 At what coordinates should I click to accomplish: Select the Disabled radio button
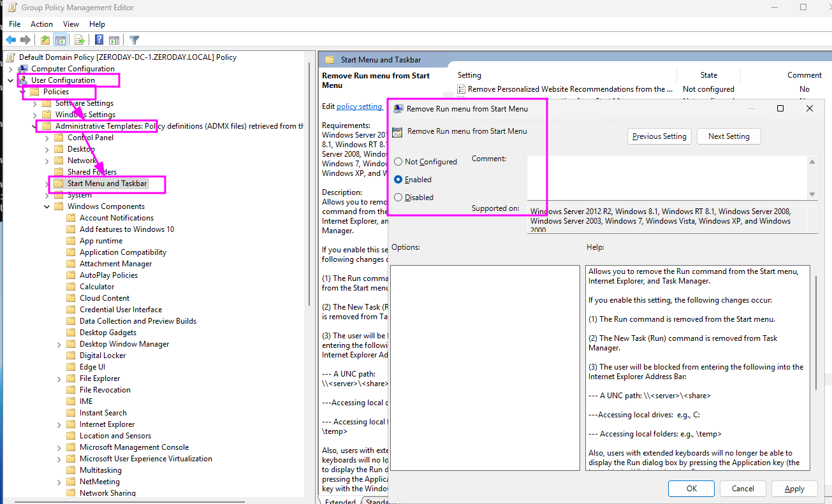398,198
